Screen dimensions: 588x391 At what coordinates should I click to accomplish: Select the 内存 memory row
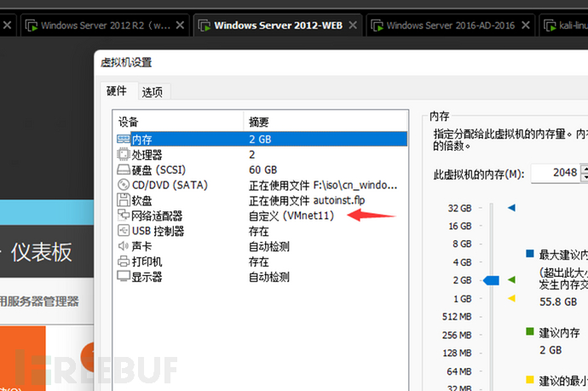tap(262, 139)
